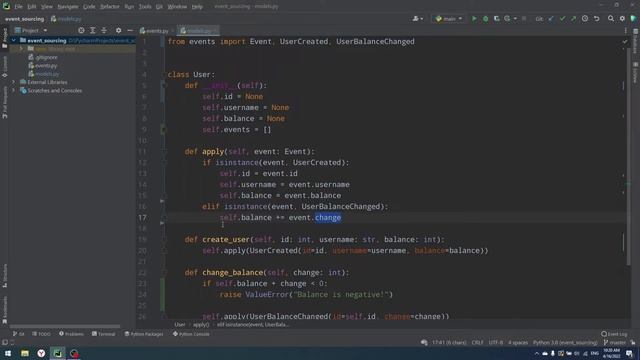Toggle fold for apply method at line 11
This screenshot has width=640, height=360.
164,151
